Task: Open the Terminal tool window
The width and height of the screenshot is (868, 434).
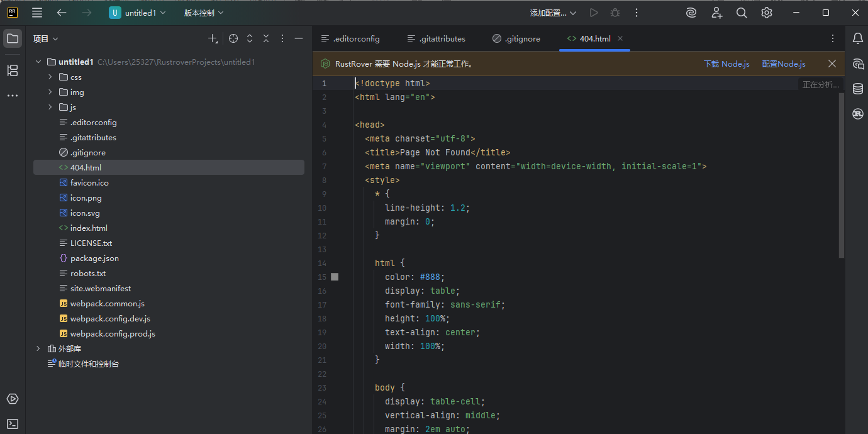Action: [x=13, y=423]
